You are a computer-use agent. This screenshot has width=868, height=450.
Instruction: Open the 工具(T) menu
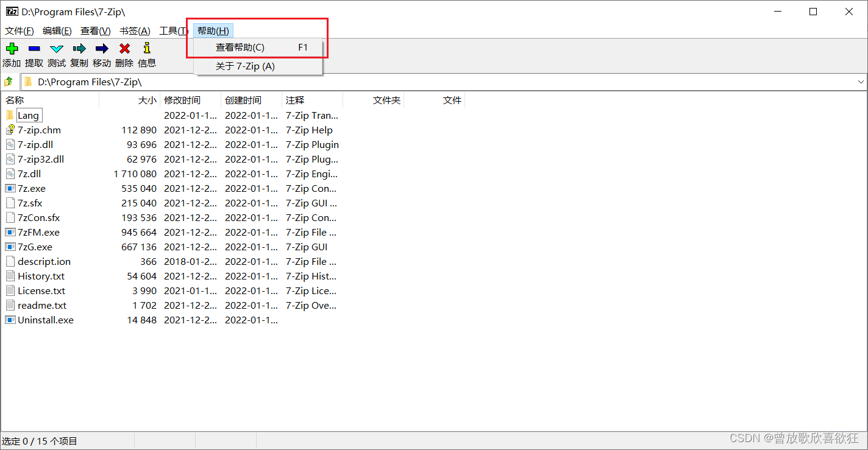173,31
